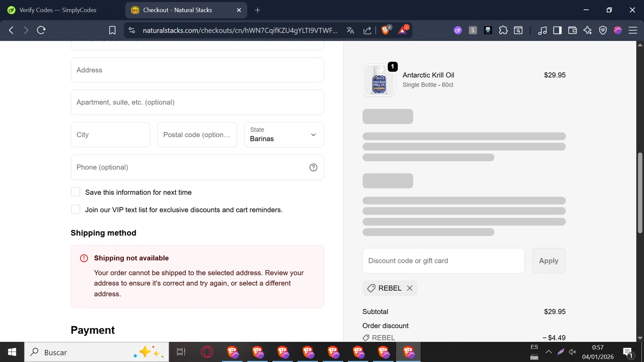
Task: Open Brave Wallet icon
Action: pyautogui.click(x=572, y=30)
